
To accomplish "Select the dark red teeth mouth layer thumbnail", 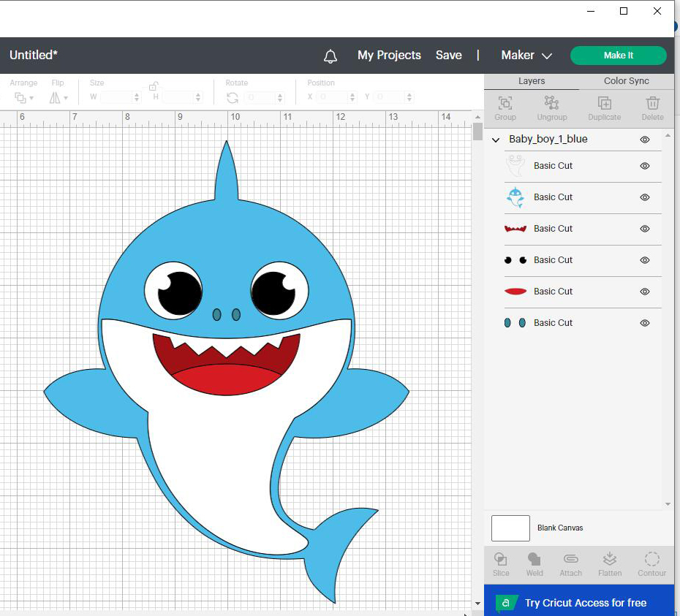I will pos(515,229).
